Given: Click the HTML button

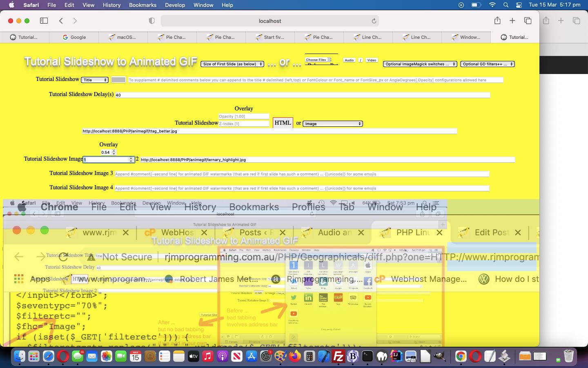Looking at the screenshot, I should [x=283, y=123].
